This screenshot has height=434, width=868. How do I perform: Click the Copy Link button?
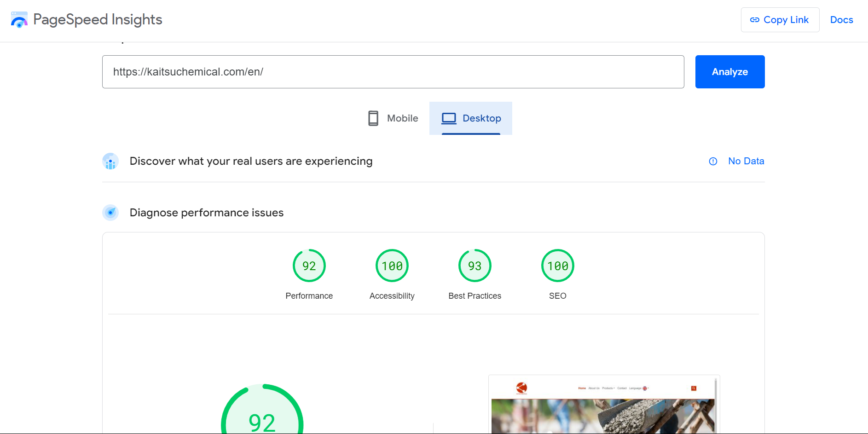click(780, 20)
